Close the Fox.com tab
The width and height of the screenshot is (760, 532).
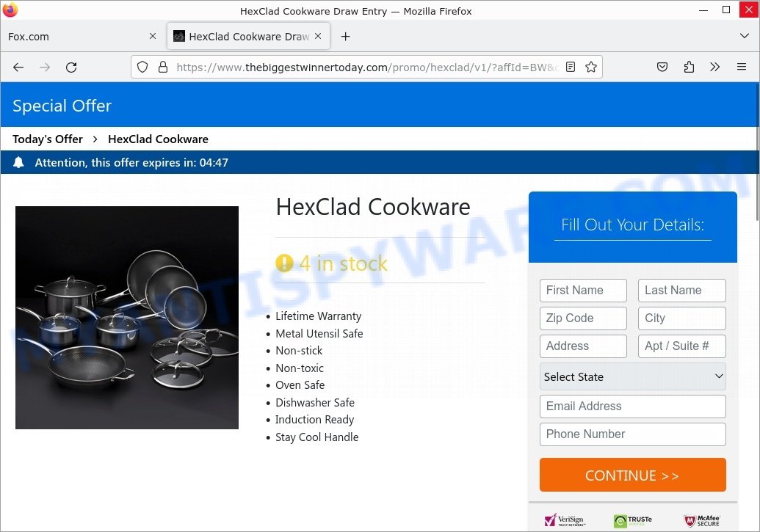point(153,36)
